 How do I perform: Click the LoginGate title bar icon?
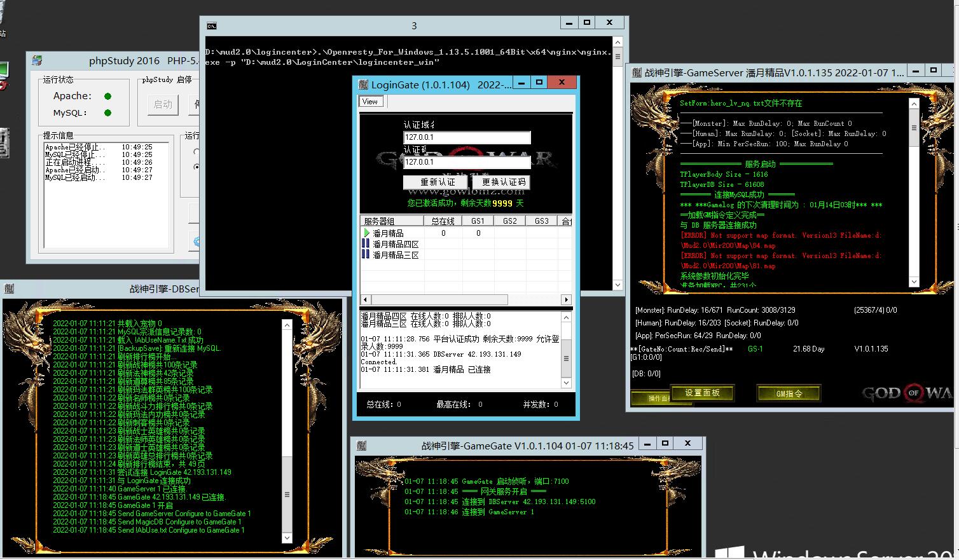[362, 85]
